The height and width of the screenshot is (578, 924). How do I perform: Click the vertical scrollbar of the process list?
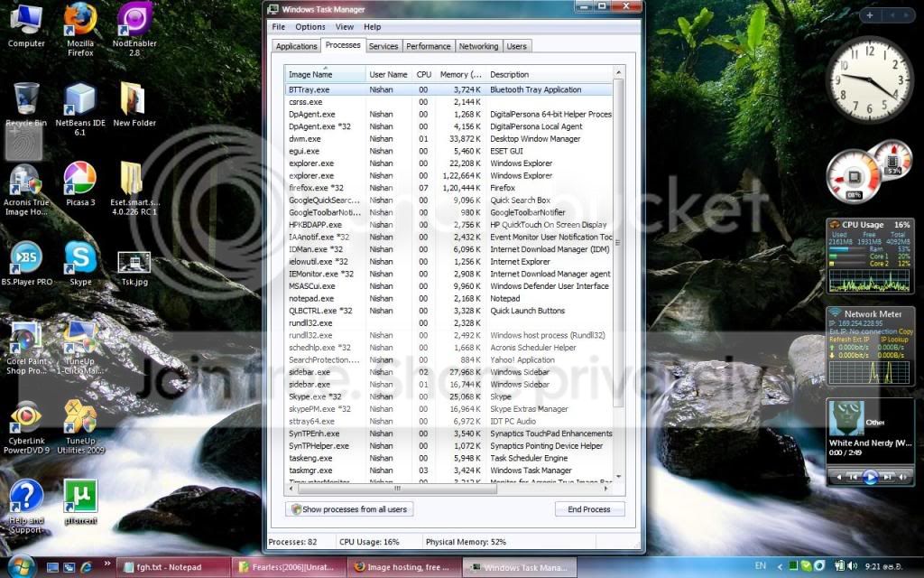click(x=618, y=242)
